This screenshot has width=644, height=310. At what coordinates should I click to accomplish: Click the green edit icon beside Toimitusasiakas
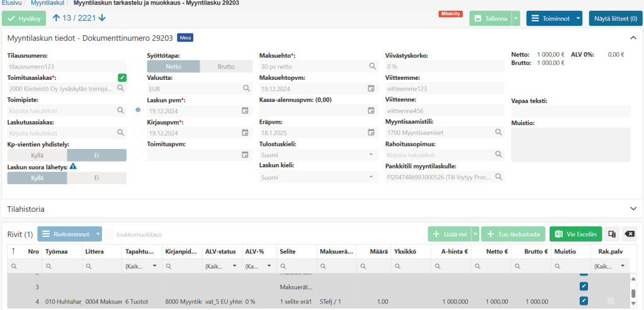click(x=122, y=77)
